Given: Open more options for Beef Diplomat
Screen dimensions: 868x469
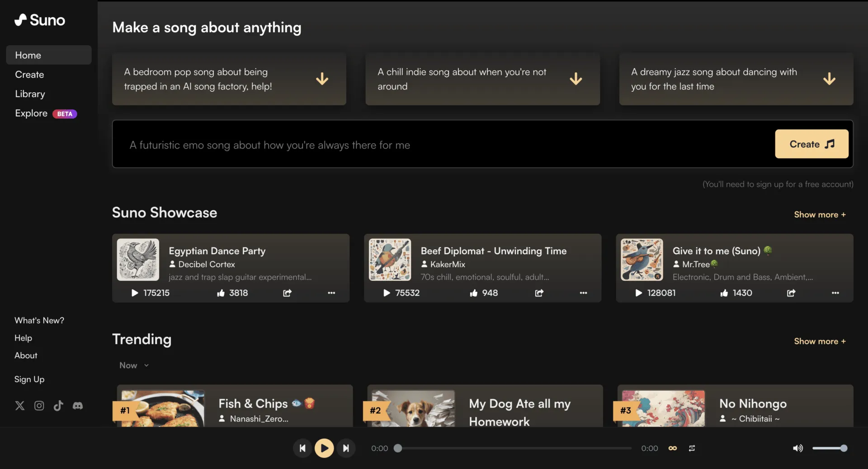Looking at the screenshot, I should pyautogui.click(x=583, y=293).
